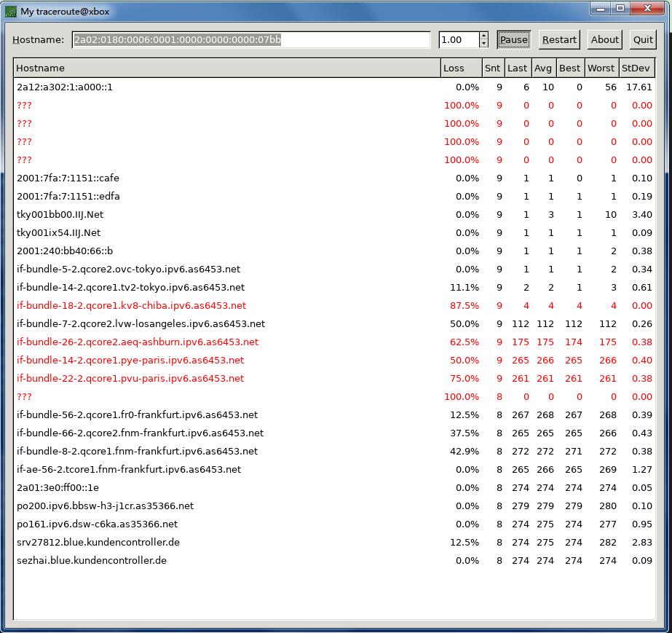
Task: Click the 3.40 StDev value
Action: tap(642, 214)
